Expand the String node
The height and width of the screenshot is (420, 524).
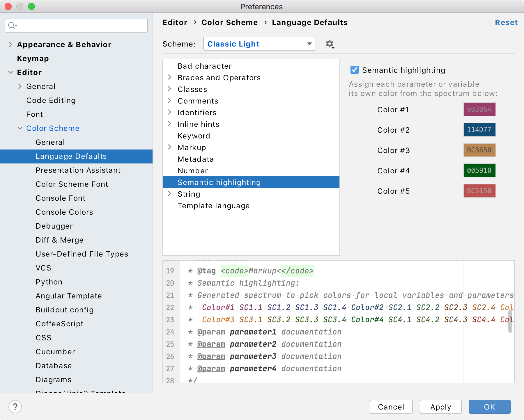(x=170, y=194)
